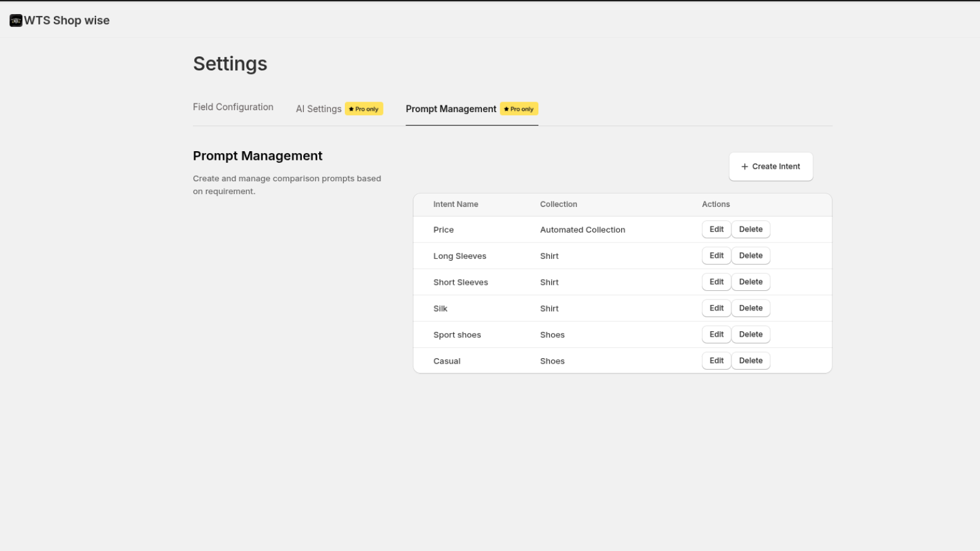Create a new intent
Viewport: 980px width, 551px height.
[771, 166]
